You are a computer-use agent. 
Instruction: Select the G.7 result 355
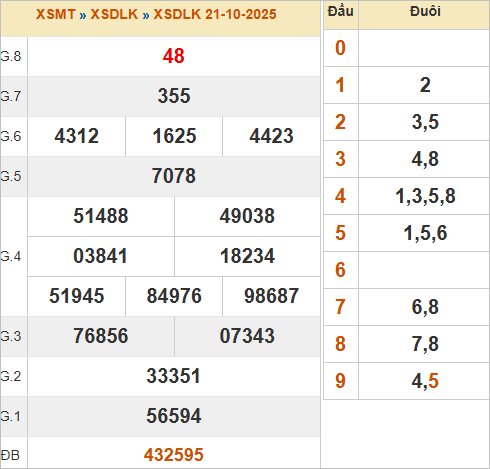click(174, 96)
